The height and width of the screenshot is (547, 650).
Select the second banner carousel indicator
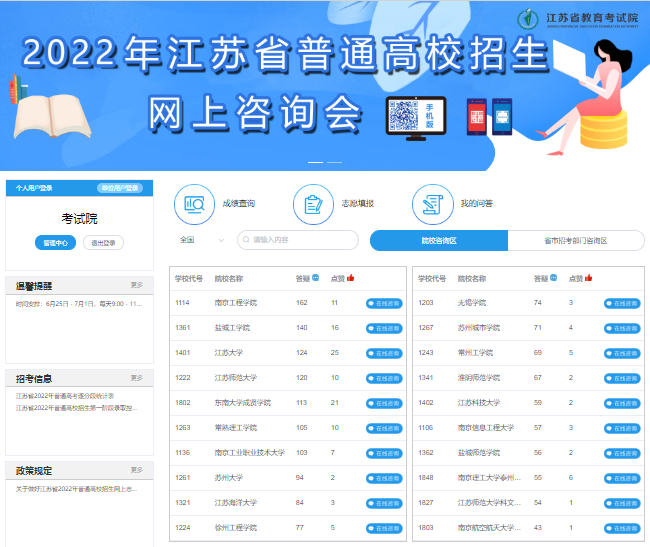coord(335,162)
